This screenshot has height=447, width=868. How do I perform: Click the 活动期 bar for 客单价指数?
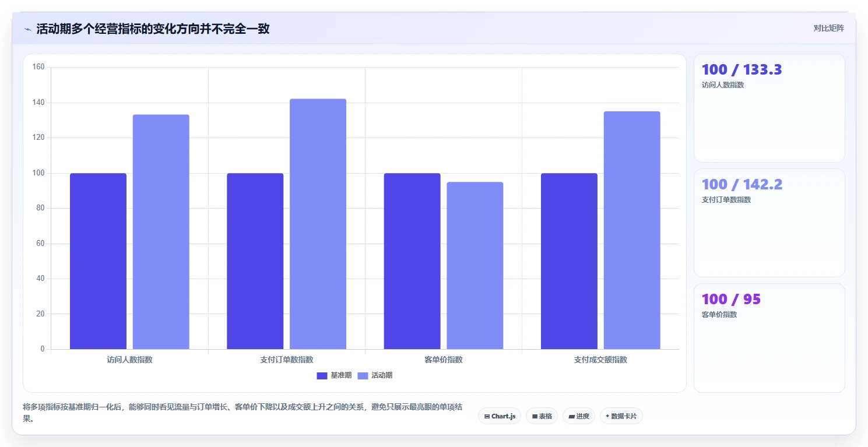click(475, 266)
